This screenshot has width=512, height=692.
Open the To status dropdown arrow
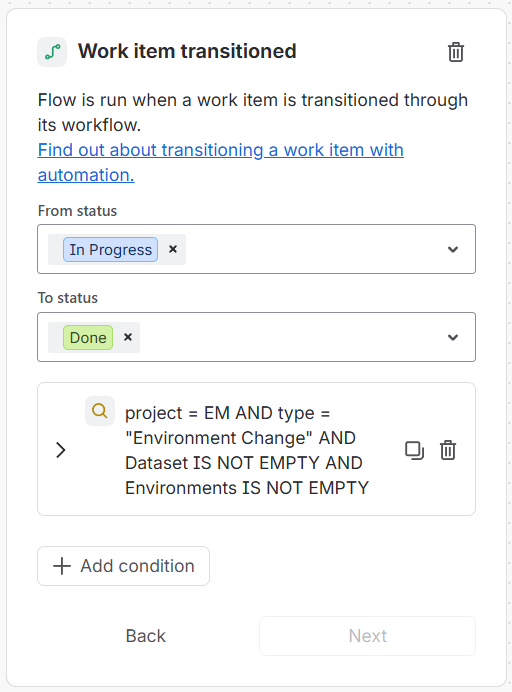click(x=453, y=338)
